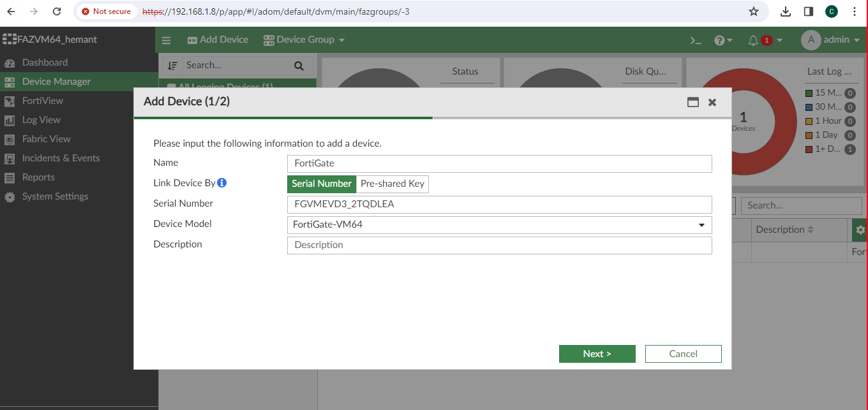
Task: Open the admin user menu
Action: tap(831, 40)
